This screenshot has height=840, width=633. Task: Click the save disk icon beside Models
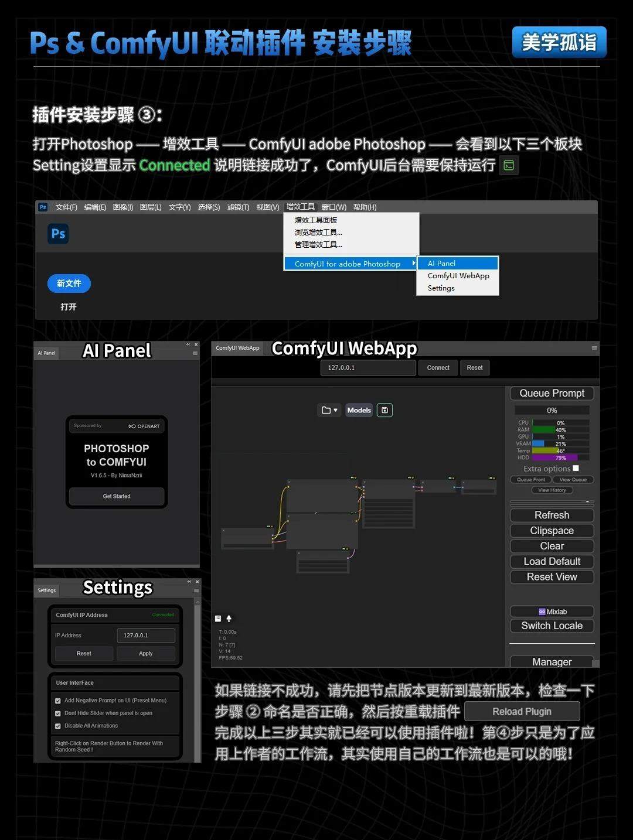point(384,410)
